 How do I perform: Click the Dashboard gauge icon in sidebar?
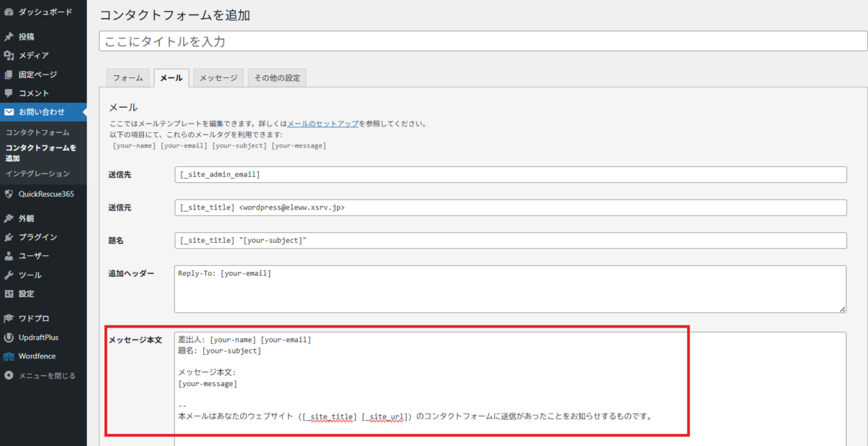(x=9, y=12)
